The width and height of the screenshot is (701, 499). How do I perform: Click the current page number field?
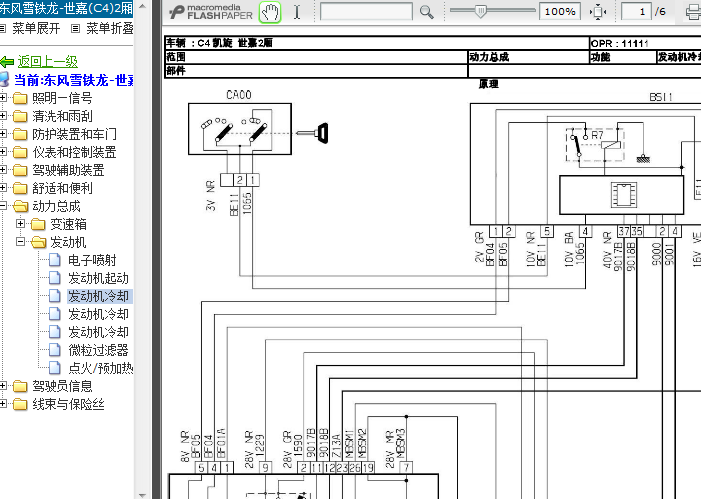coord(636,12)
